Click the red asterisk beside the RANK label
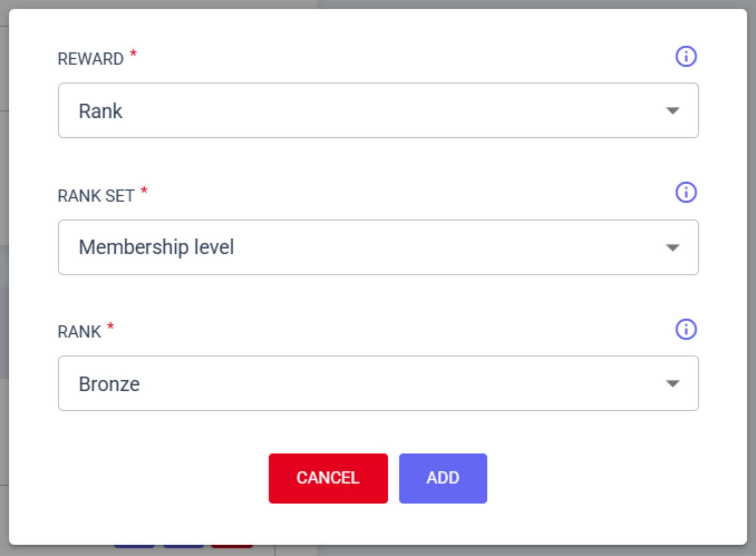Viewport: 756px width, 556px height. pyautogui.click(x=111, y=327)
